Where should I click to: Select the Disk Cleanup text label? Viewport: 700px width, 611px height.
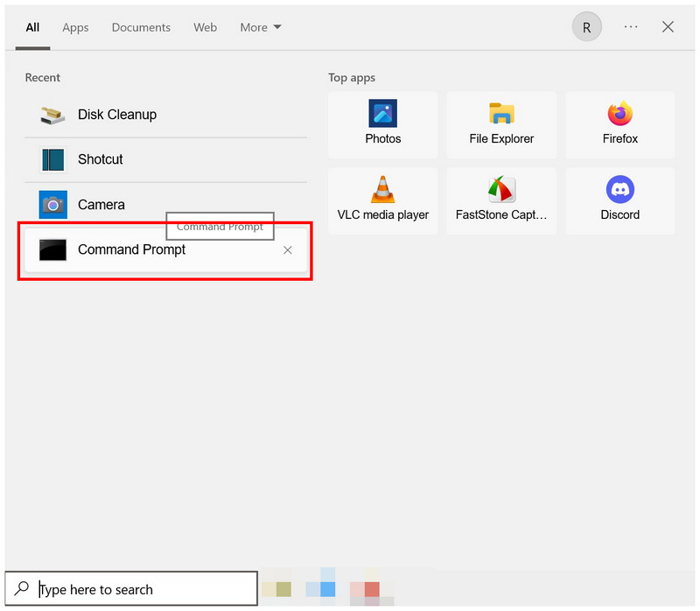pos(117,115)
